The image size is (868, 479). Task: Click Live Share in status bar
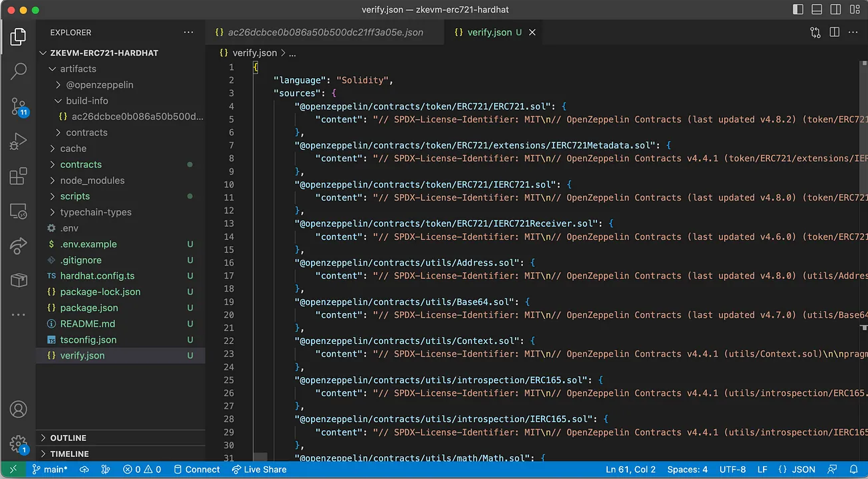[259, 470]
